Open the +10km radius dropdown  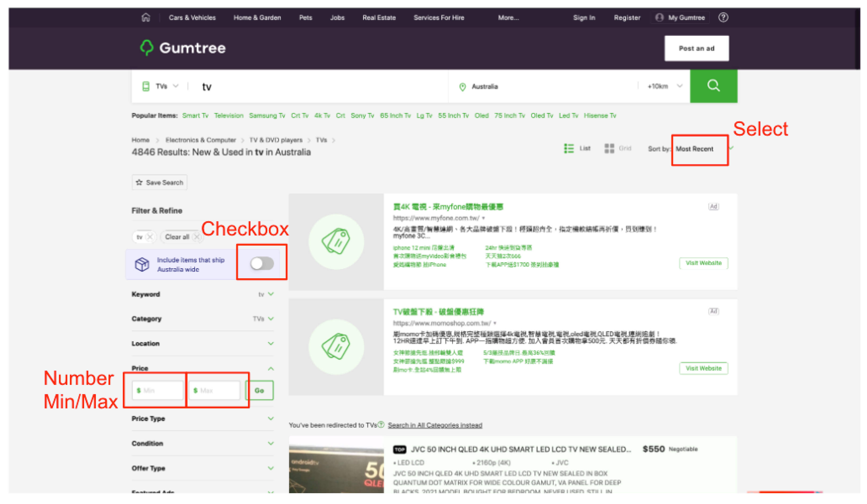pos(665,86)
